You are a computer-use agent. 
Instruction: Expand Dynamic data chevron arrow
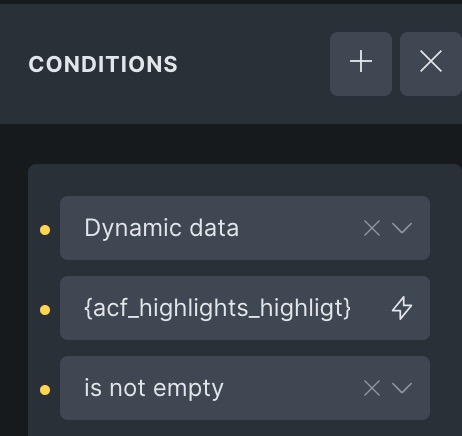point(402,228)
